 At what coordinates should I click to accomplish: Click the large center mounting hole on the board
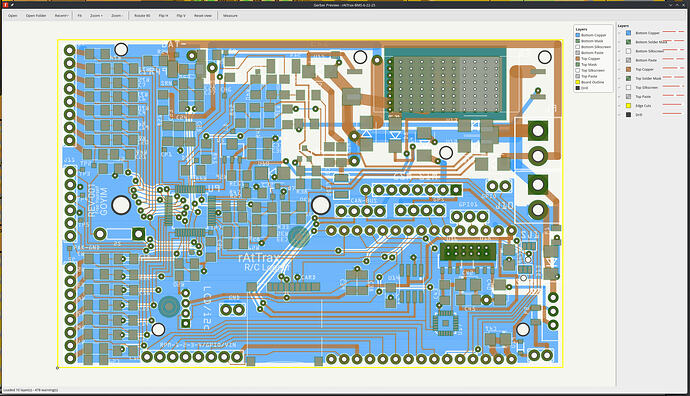pos(321,205)
